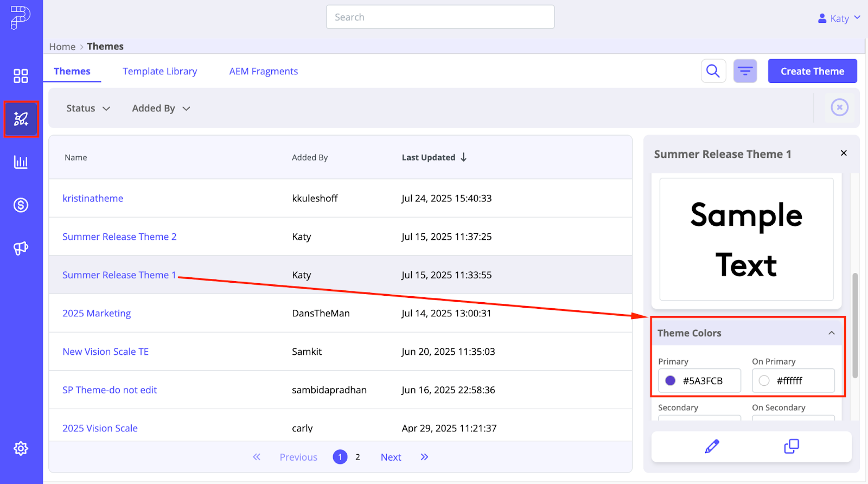This screenshot has width=868, height=484.
Task: Click the pencil edit theme icon
Action: [712, 447]
